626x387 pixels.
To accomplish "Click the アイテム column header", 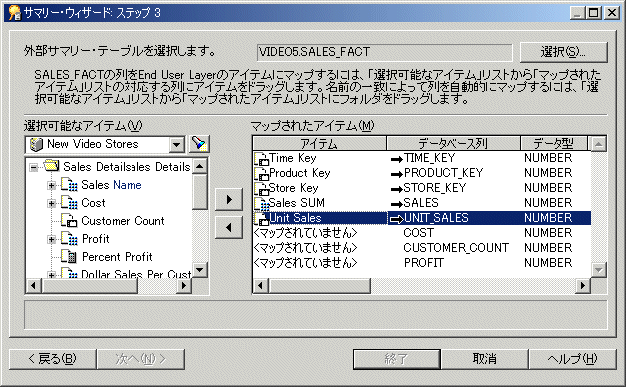I will pos(319,143).
